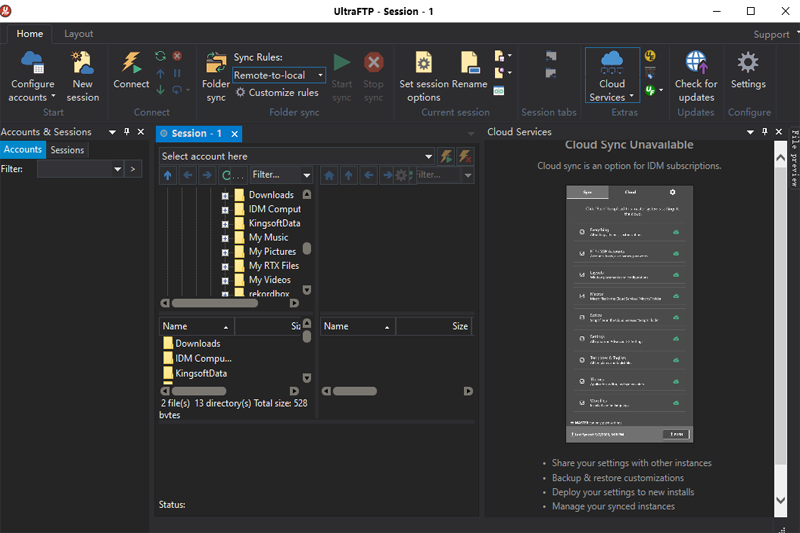Open the Support menu
The height and width of the screenshot is (533, 800).
[771, 34]
